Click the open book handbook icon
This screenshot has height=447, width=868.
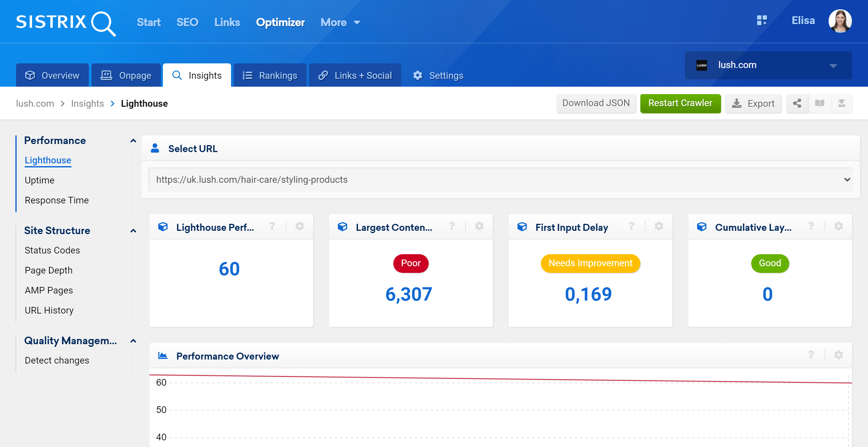pyautogui.click(x=820, y=103)
